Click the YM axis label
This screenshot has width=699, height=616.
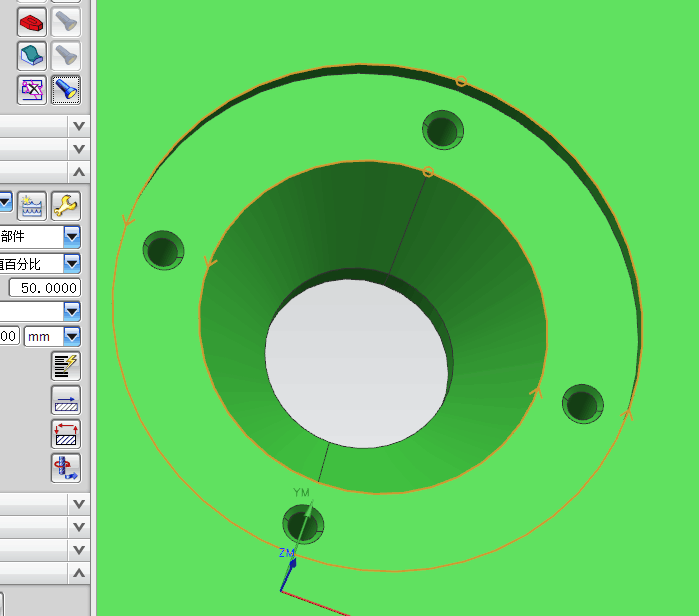(x=301, y=493)
